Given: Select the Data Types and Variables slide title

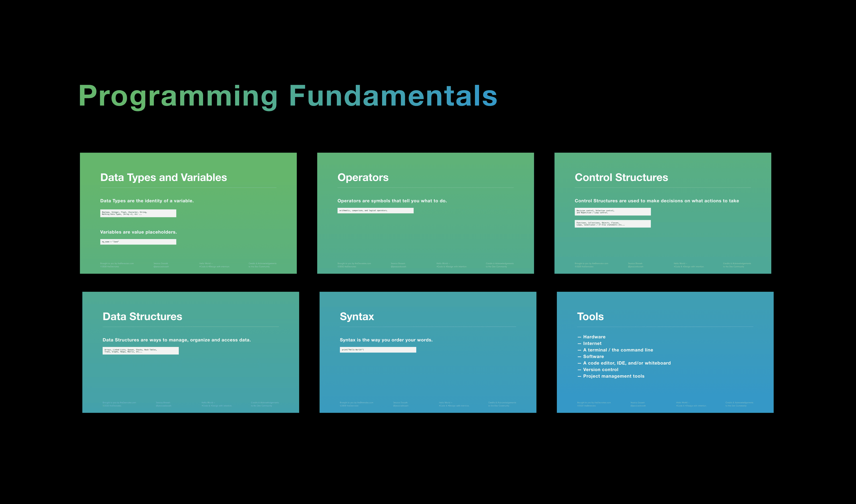Looking at the screenshot, I should click(164, 177).
